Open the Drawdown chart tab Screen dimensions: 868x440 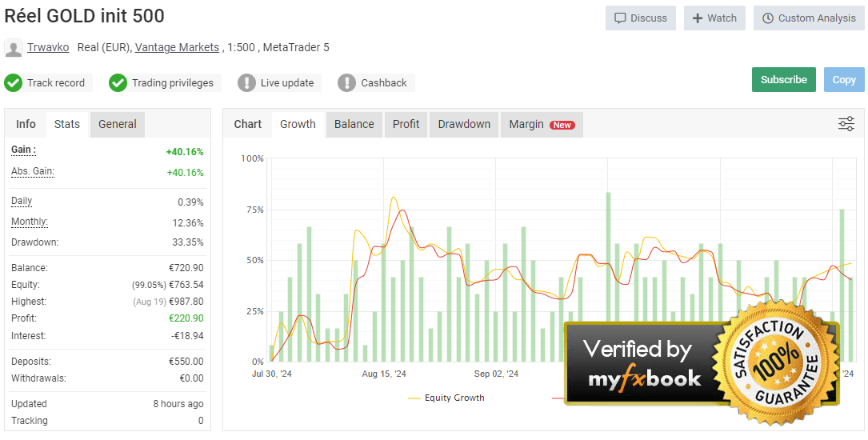coord(464,124)
